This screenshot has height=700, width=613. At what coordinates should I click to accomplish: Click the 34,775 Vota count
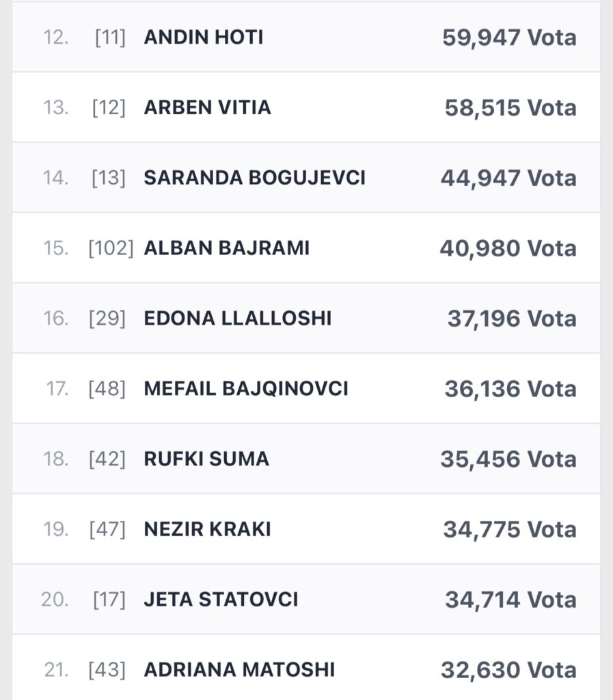tap(510, 529)
